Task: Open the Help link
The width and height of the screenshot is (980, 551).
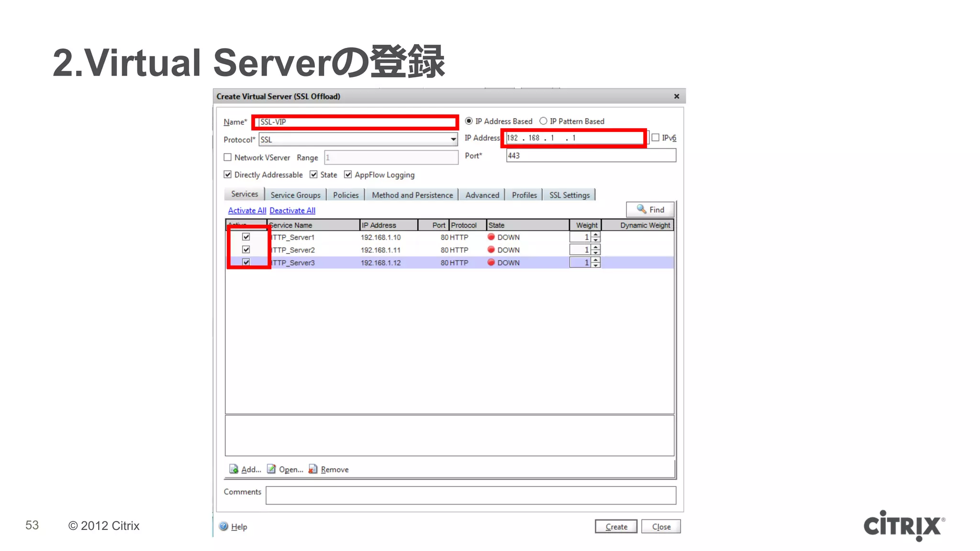Action: coord(239,527)
